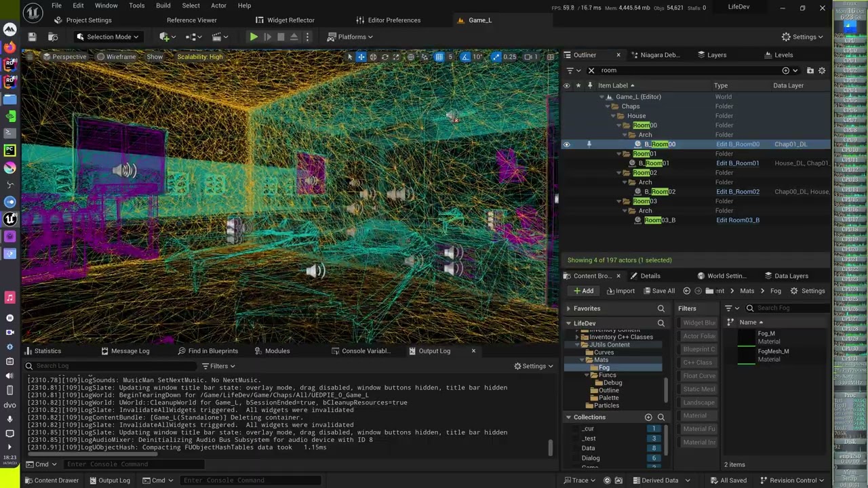Viewport: 868px width, 488px height.
Task: Toggle visibility eye of B_Room00
Action: click(566, 144)
